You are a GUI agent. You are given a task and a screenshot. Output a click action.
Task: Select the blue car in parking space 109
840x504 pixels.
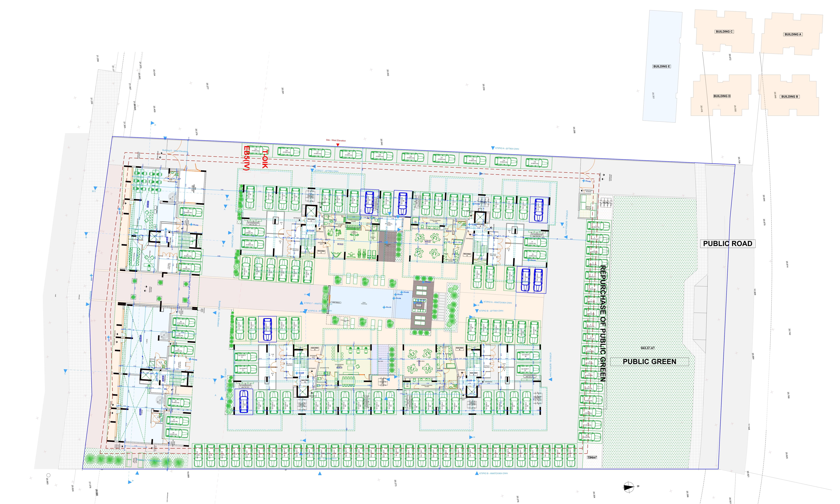pyautogui.click(x=244, y=401)
